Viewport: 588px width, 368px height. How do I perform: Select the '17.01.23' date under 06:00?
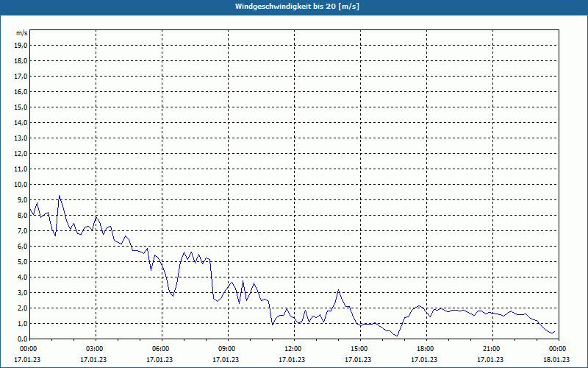159,359
